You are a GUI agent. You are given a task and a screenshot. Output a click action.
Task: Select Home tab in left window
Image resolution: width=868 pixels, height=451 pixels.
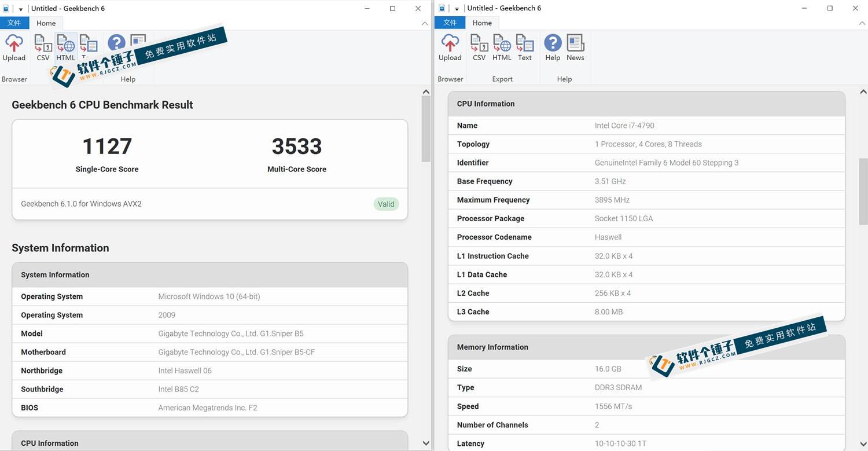(46, 23)
